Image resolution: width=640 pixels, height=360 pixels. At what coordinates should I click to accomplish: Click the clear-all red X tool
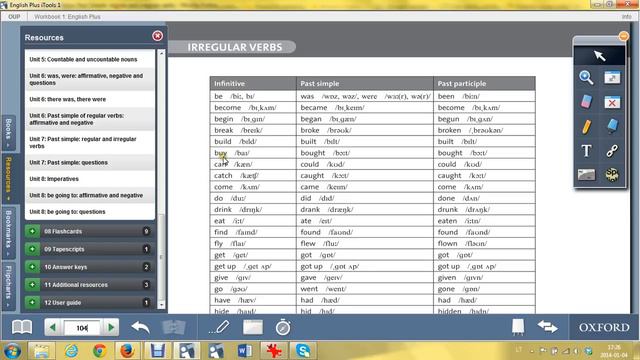pyautogui.click(x=612, y=102)
